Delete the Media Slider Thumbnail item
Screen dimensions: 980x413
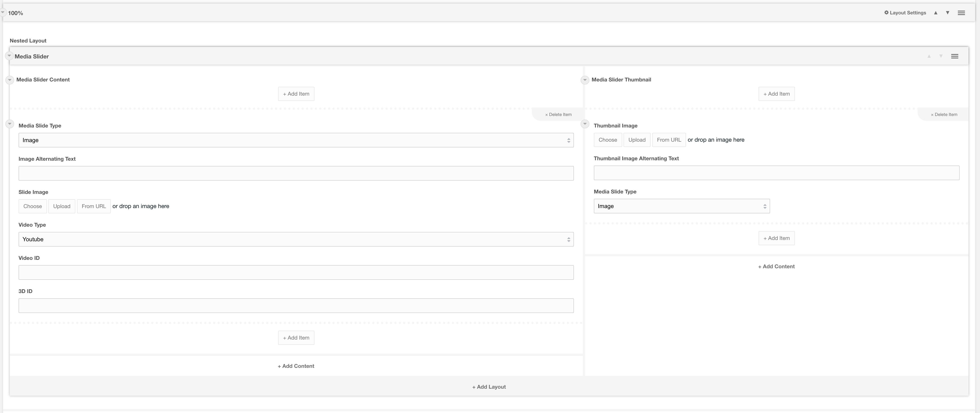(x=944, y=114)
